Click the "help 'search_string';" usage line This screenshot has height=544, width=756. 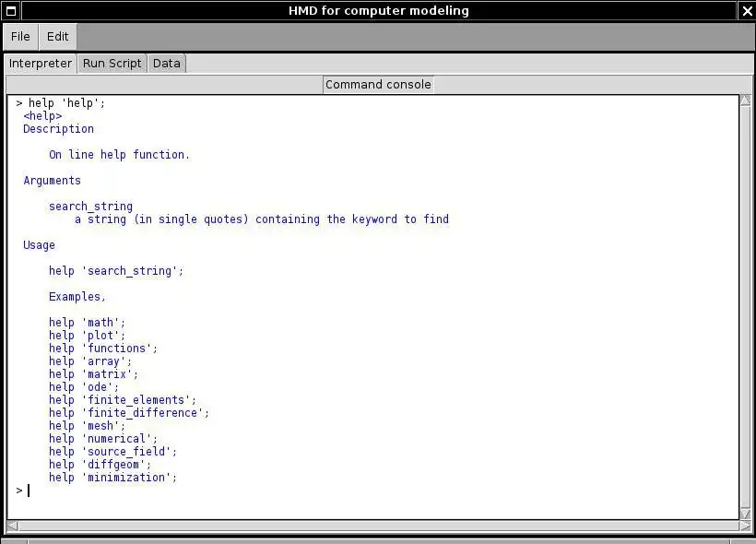pyautogui.click(x=116, y=271)
